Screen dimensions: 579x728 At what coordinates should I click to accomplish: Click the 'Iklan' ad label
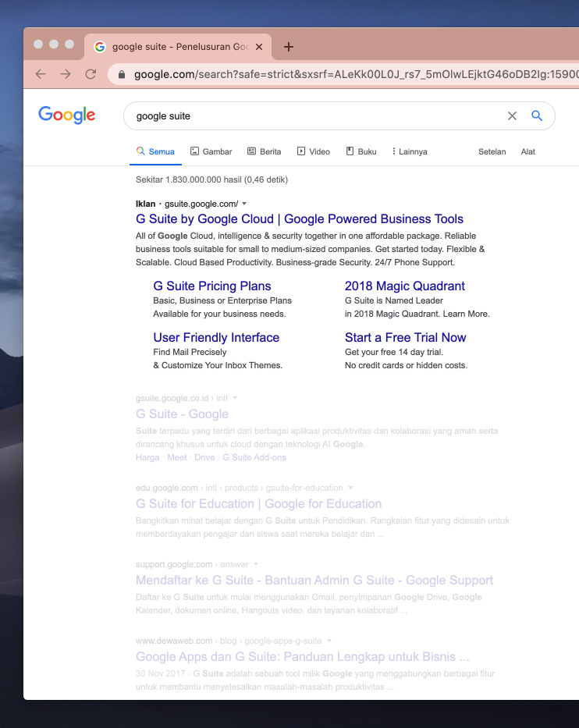coord(145,204)
